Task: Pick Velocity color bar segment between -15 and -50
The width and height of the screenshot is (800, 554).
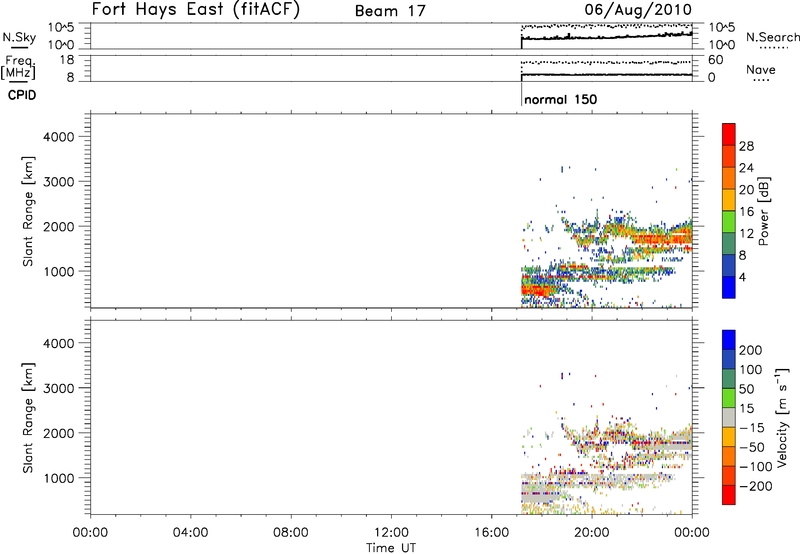Action: 729,437
